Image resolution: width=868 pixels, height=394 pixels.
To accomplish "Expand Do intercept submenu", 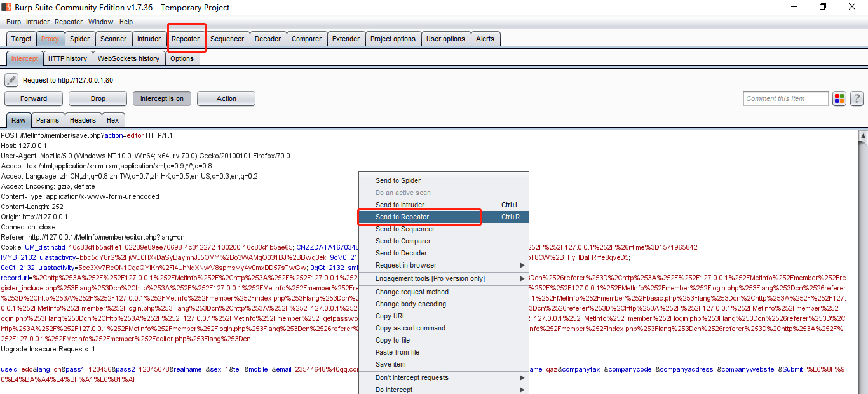I will (444, 390).
